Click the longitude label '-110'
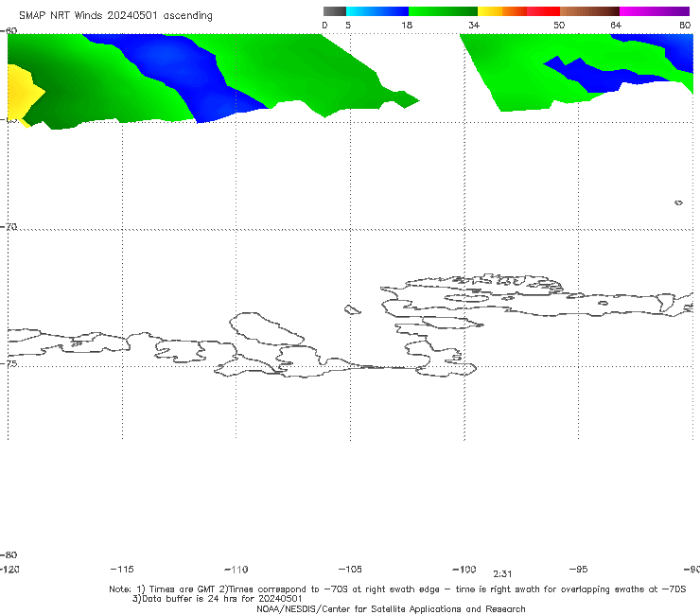700x615 pixels. click(236, 570)
